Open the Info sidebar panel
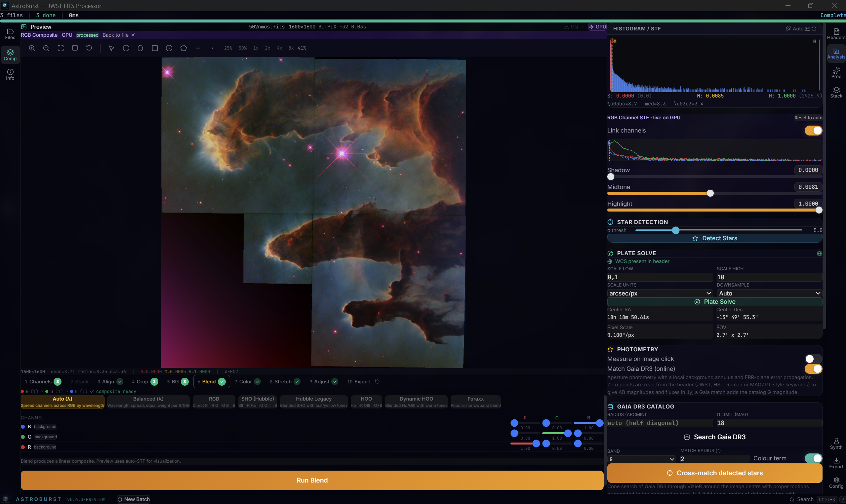This screenshot has width=846, height=504. [x=10, y=75]
